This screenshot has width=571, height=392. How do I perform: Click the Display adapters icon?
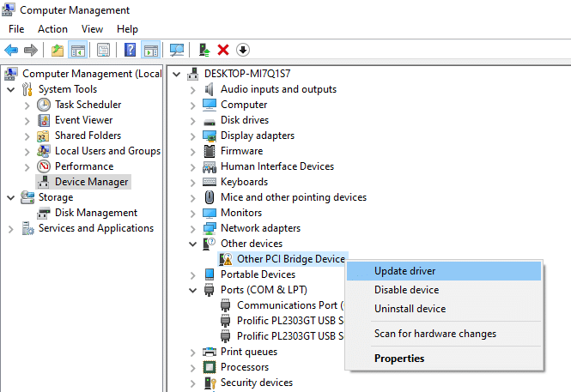coord(210,136)
